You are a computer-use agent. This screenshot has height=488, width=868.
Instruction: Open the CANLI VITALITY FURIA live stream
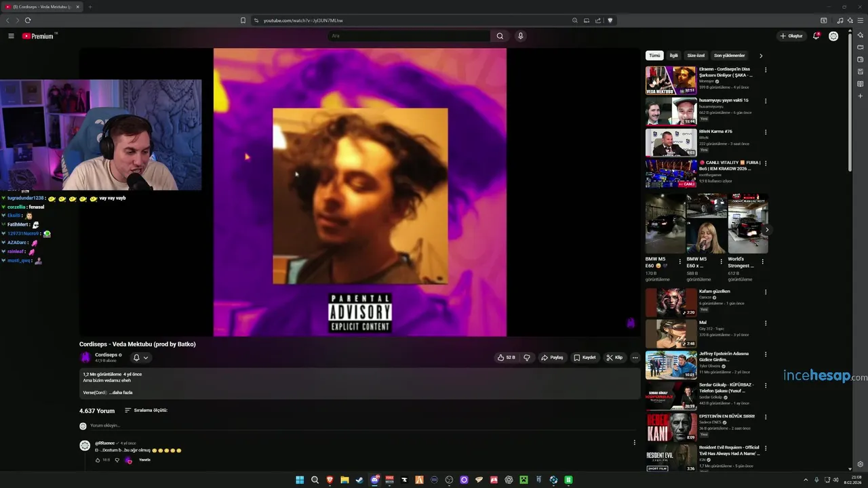click(x=671, y=174)
